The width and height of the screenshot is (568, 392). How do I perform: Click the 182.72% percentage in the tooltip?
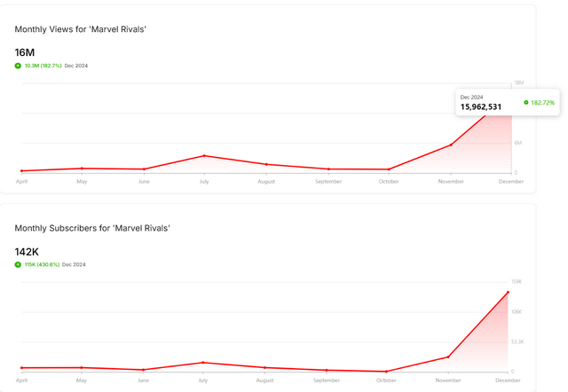coord(542,103)
